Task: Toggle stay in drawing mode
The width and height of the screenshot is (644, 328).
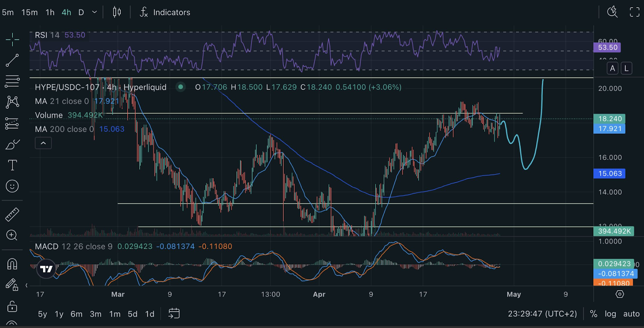Action: point(12,285)
